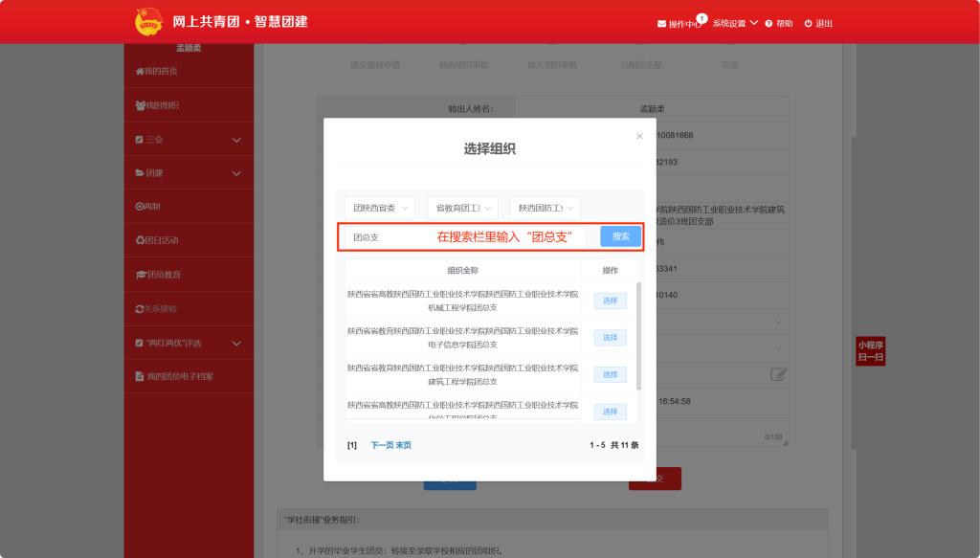Open the 陕西国防工业 dropdown
980x558 pixels.
545,208
